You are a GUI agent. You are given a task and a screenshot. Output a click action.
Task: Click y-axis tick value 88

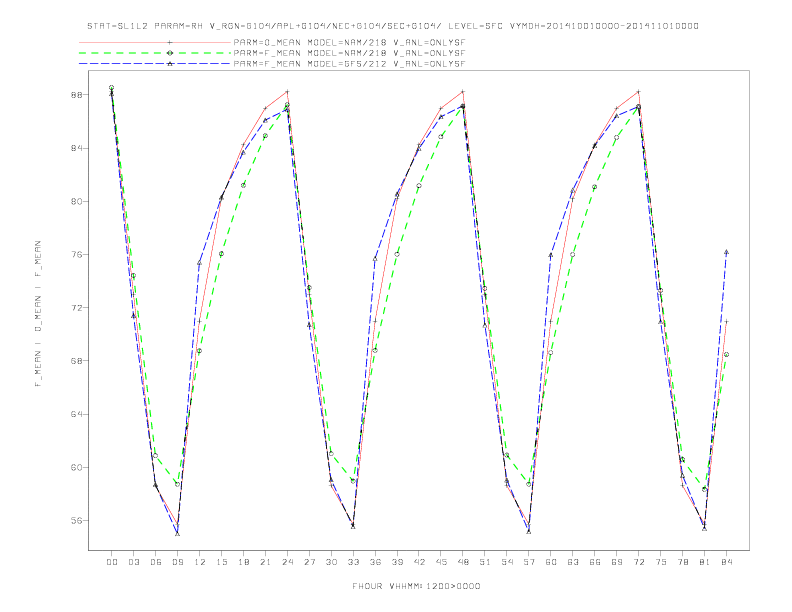(x=78, y=95)
